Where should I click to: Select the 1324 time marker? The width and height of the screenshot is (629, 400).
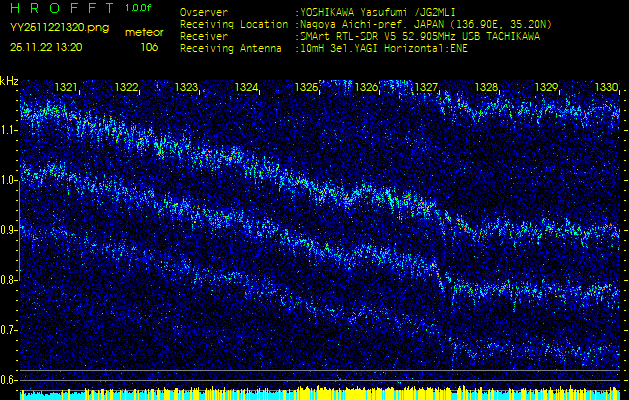(247, 88)
